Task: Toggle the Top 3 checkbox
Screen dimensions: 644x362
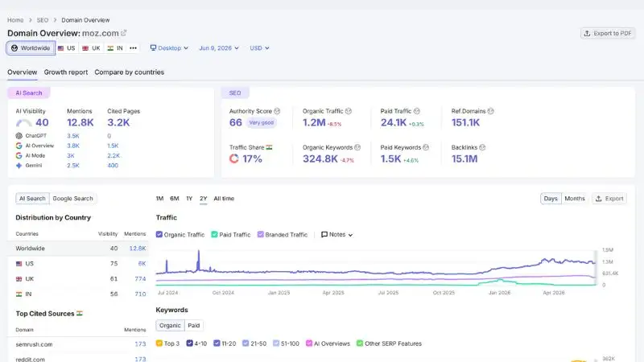Action: (159, 343)
